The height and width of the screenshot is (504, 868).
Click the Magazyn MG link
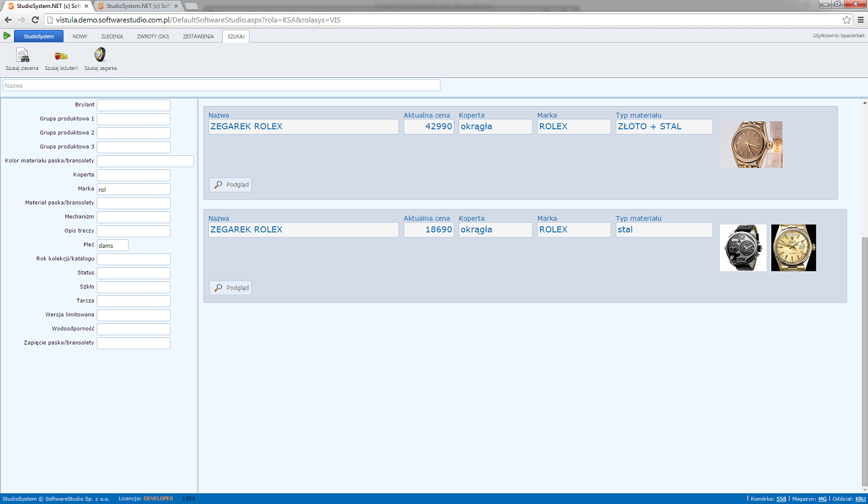[823, 499]
